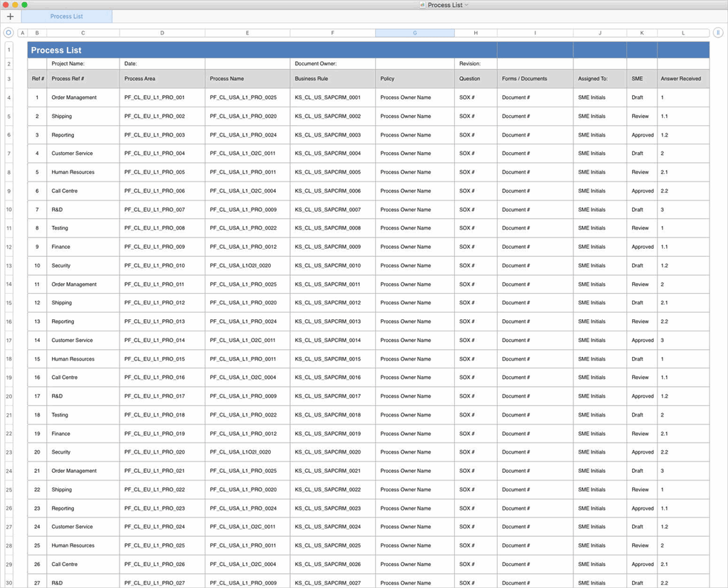
Task: Select row 3 header
Action: pyautogui.click(x=9, y=79)
